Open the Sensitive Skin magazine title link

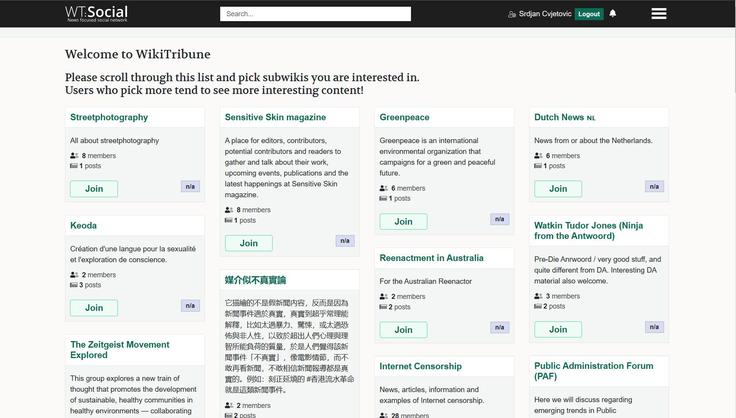coord(275,117)
